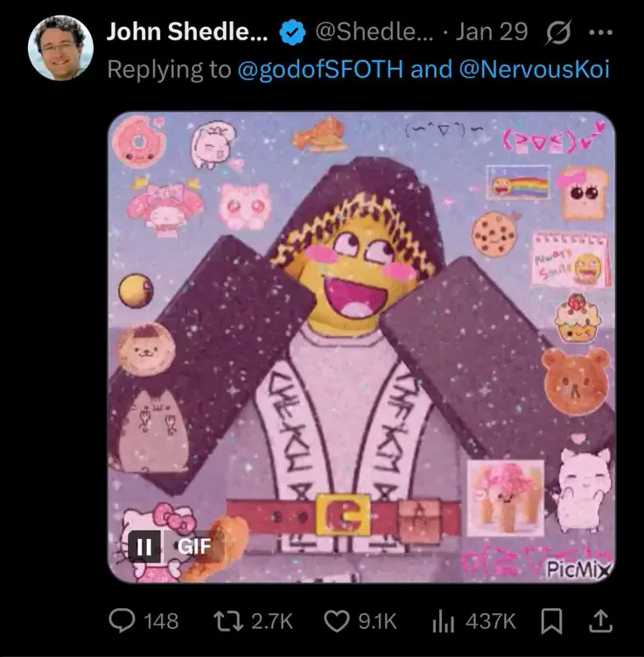
Task: Open the Jan 29 timestamp permalink
Action: tap(492, 31)
